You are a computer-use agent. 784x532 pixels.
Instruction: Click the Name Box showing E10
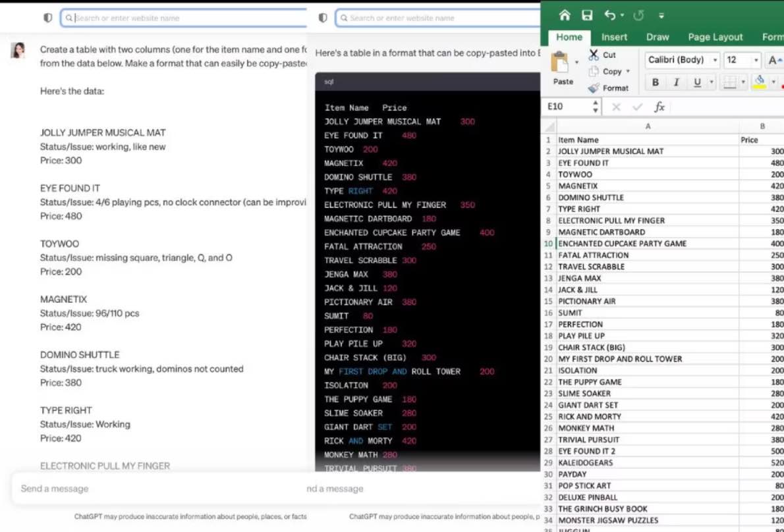click(567, 107)
